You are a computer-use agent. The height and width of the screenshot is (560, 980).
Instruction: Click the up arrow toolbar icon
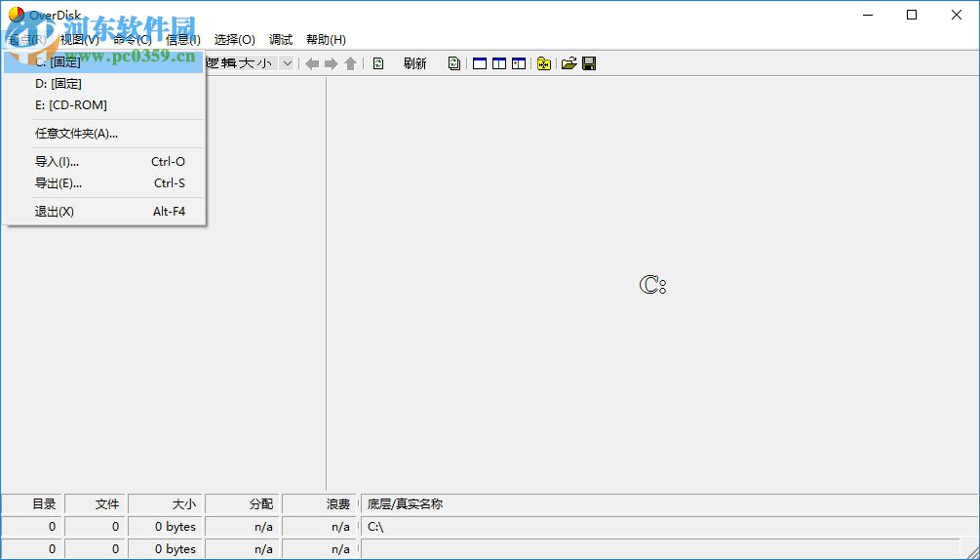(x=351, y=63)
